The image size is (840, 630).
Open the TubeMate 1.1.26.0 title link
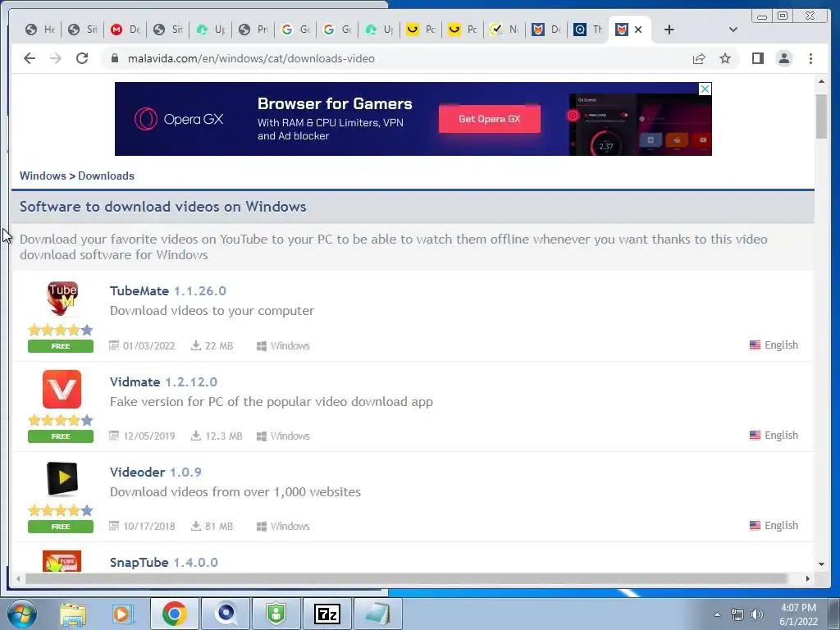(167, 291)
